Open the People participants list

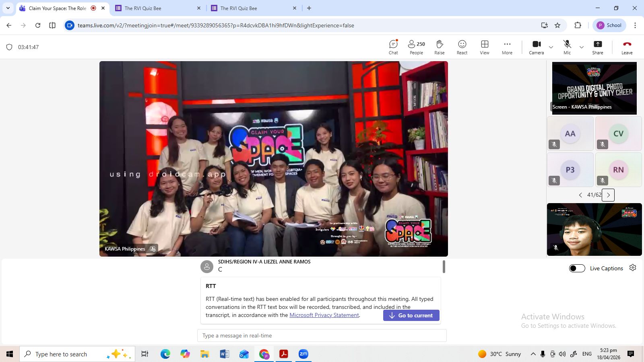[x=416, y=47]
